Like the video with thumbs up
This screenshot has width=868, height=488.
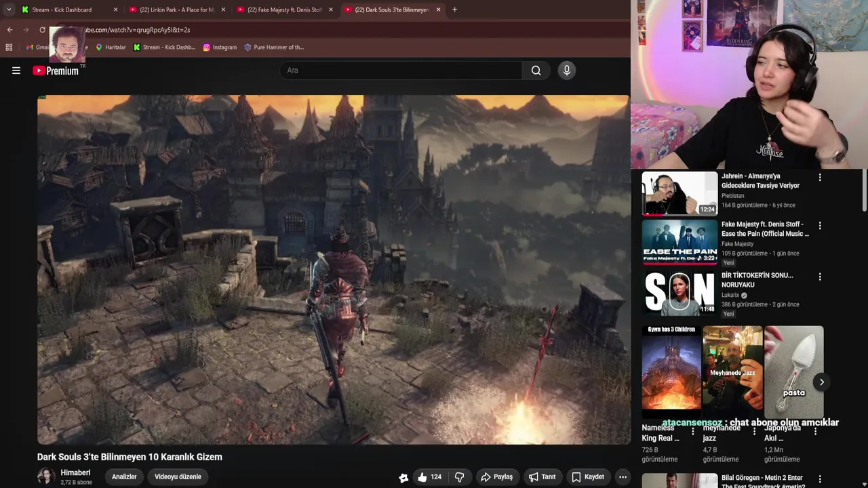429,477
